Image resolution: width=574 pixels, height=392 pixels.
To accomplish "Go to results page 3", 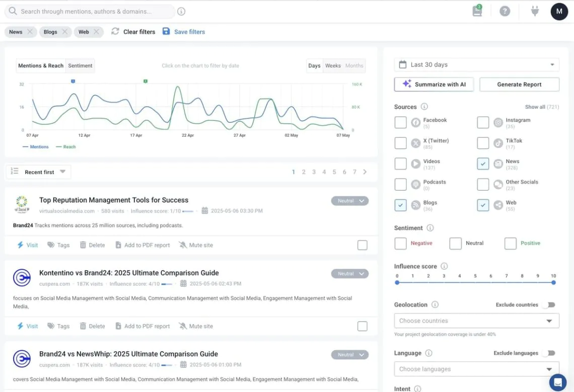I will tap(314, 172).
